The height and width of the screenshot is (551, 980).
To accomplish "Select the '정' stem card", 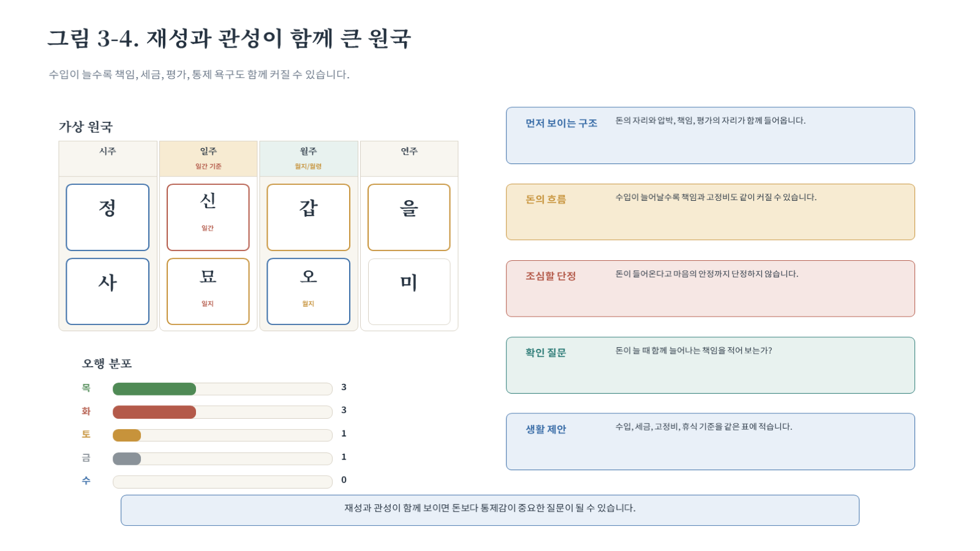I will [x=108, y=217].
